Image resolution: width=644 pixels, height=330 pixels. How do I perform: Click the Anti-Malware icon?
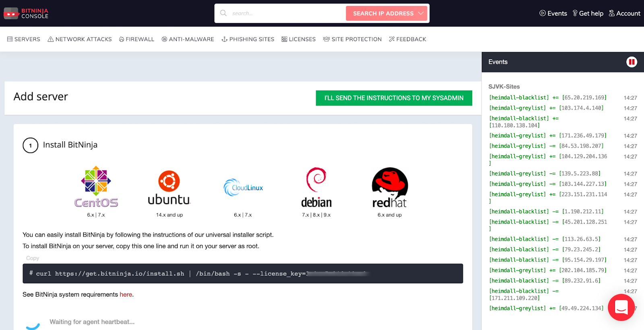tap(164, 39)
